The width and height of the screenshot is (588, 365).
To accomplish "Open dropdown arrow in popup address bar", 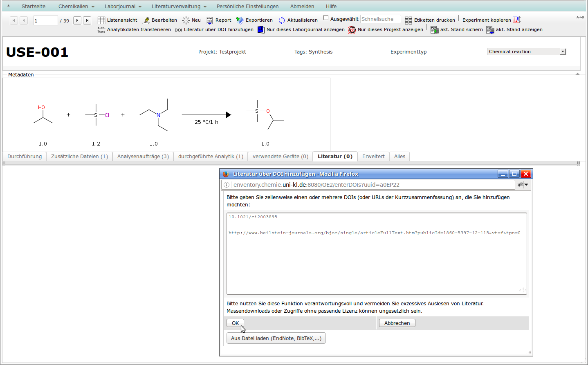I will (526, 185).
